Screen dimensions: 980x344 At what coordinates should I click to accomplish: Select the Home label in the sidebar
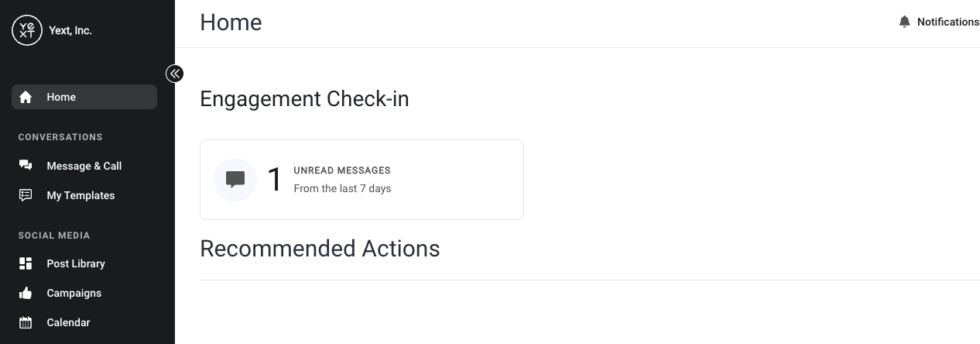coord(61,97)
